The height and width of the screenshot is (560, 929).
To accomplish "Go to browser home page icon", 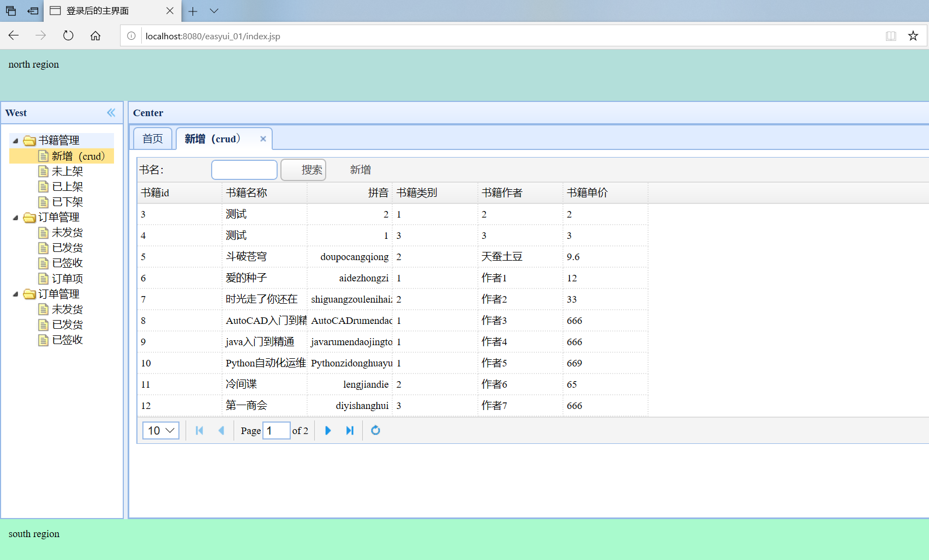I will pos(95,36).
